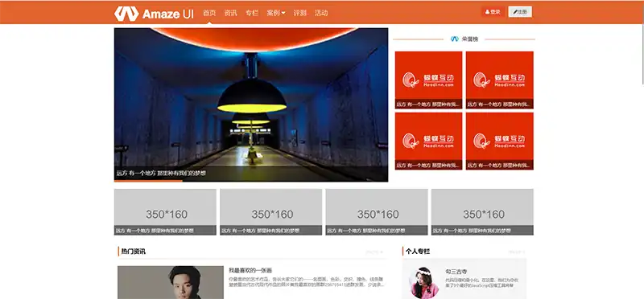
Task: Open the 350*160 placeholder card nearest the 荣誉榜 column
Action: pyautogui.click(x=482, y=212)
